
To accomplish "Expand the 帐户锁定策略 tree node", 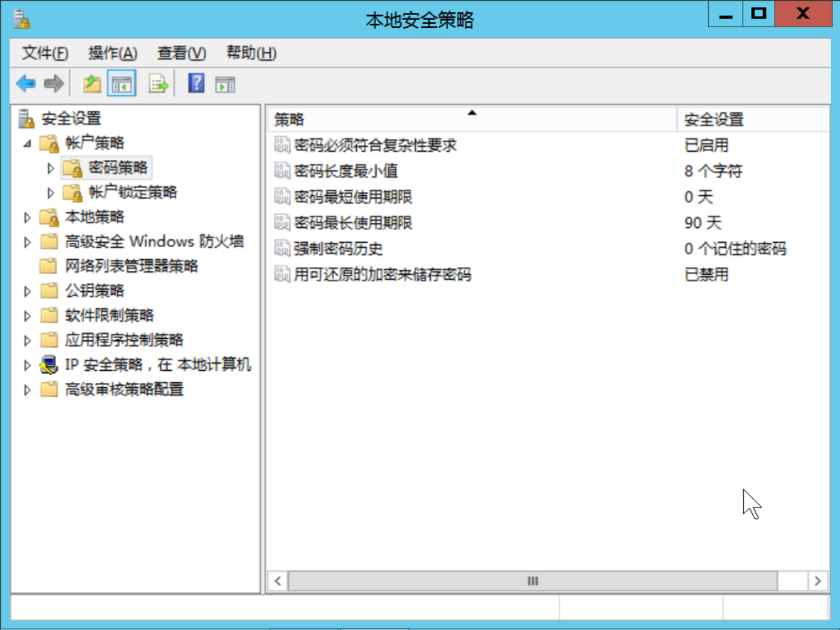I will click(x=51, y=193).
